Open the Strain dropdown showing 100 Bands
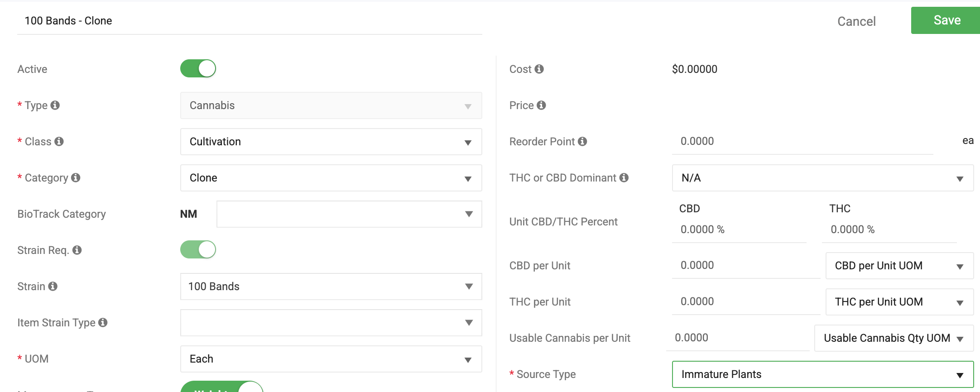This screenshot has width=980, height=392. [331, 287]
